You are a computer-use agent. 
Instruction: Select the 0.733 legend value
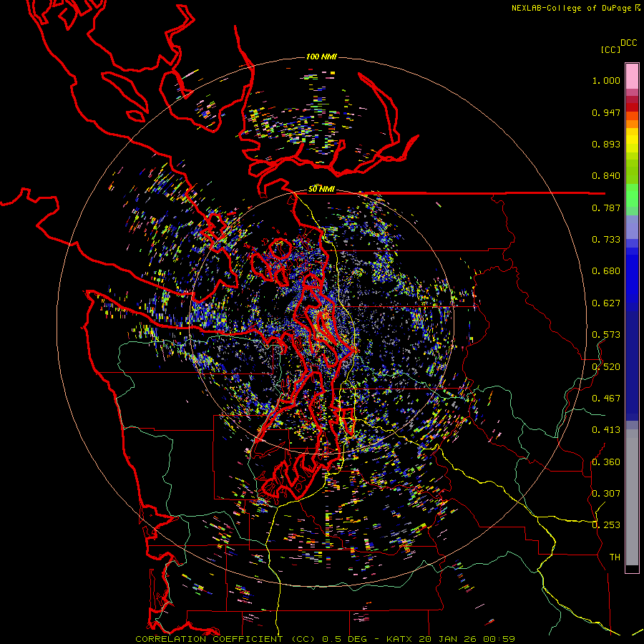(x=606, y=240)
